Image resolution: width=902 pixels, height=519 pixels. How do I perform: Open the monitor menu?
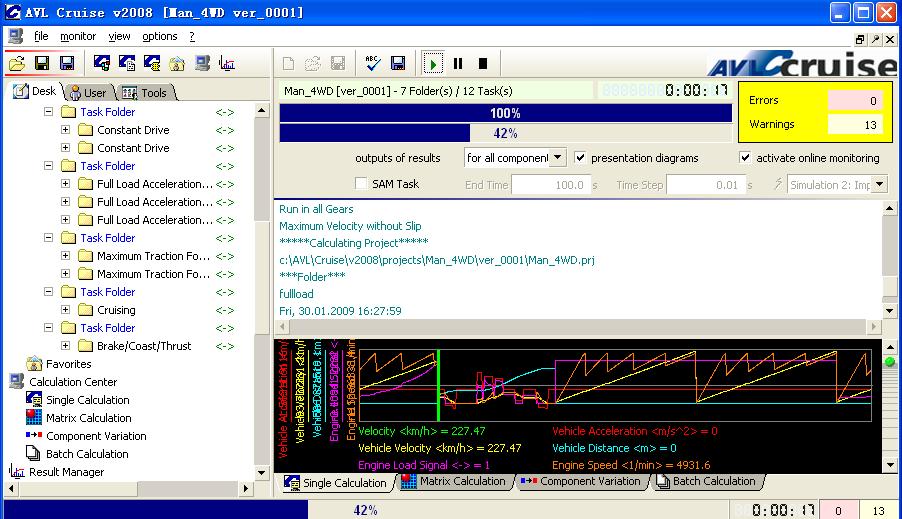[x=78, y=36]
